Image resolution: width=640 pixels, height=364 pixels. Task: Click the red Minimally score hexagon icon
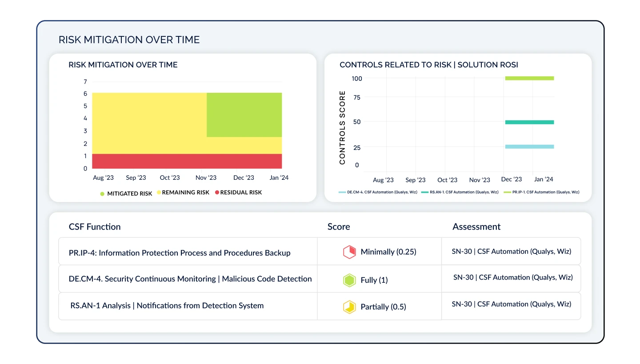[x=349, y=252]
